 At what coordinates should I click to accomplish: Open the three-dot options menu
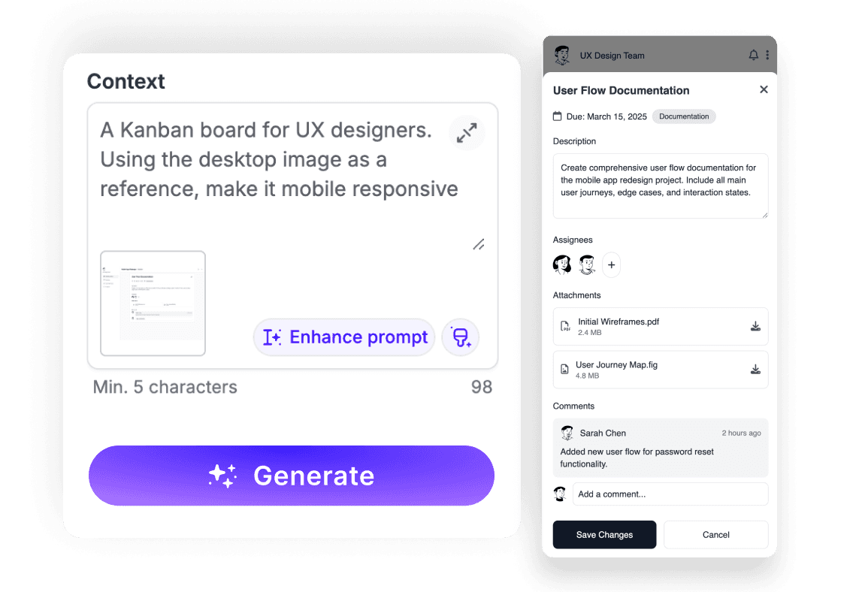click(x=767, y=56)
